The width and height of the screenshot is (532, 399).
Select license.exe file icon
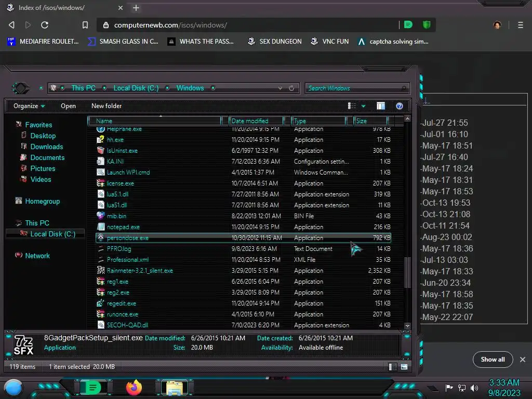100,183
